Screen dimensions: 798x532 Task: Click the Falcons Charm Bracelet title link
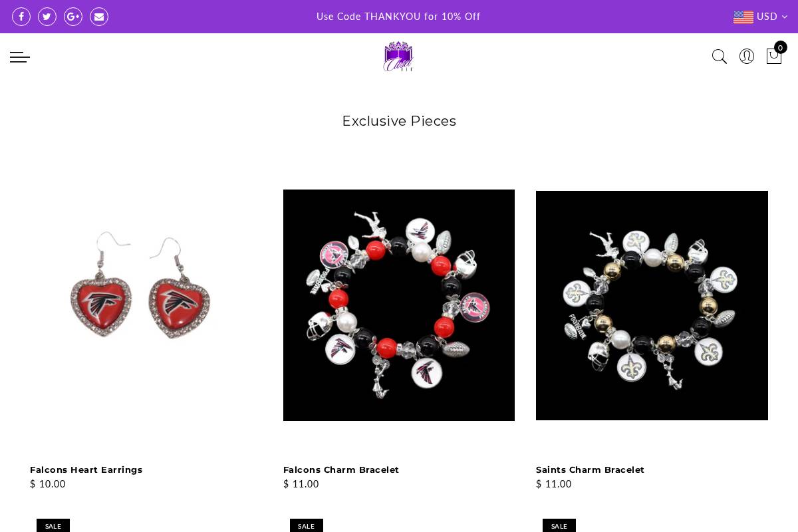[x=341, y=469]
